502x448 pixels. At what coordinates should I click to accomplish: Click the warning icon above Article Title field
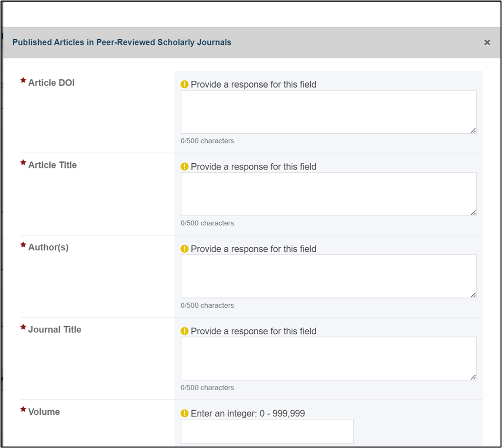pyautogui.click(x=184, y=166)
